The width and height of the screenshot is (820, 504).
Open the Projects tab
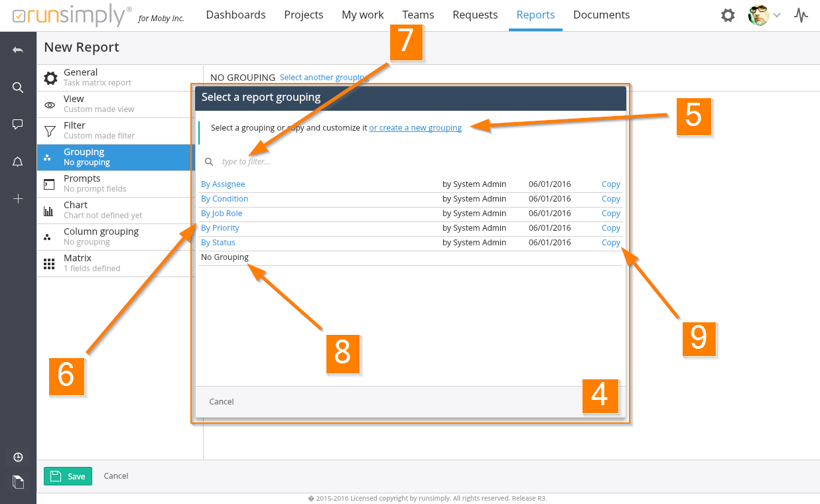pos(304,15)
